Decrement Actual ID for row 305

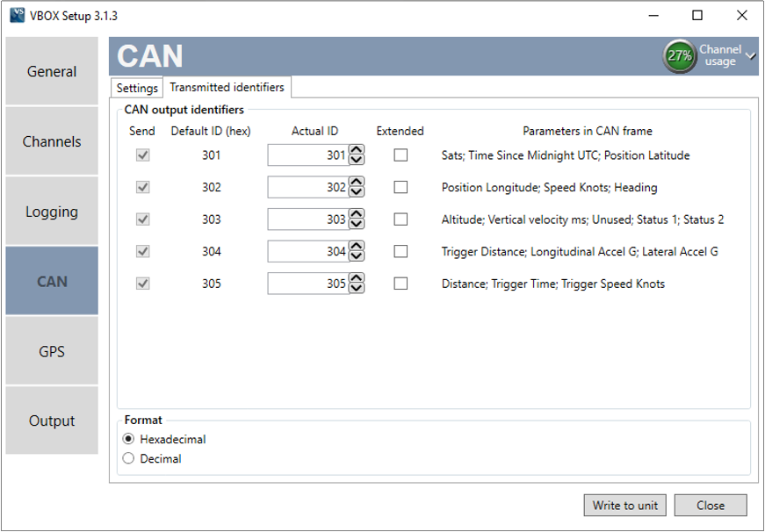coord(357,288)
